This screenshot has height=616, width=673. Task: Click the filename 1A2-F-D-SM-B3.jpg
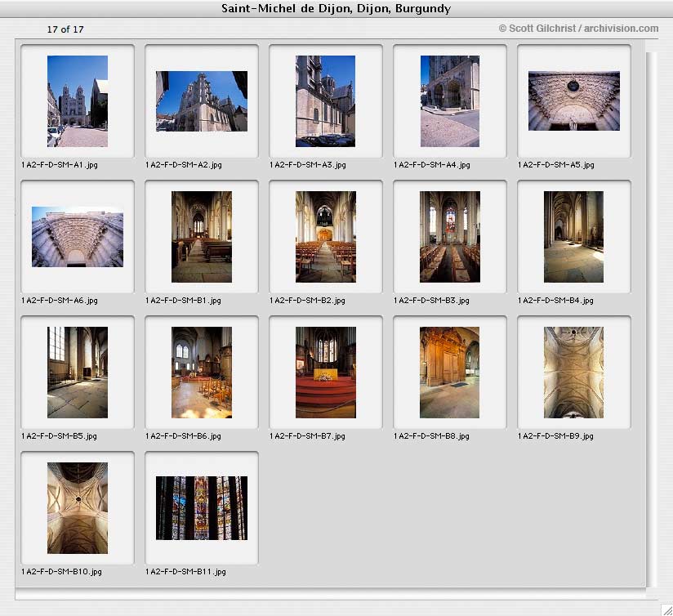point(431,301)
